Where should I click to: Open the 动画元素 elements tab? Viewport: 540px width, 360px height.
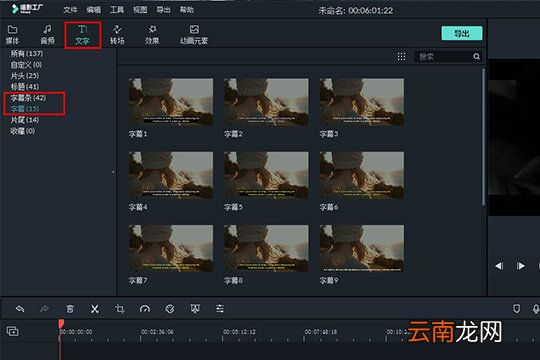(194, 34)
